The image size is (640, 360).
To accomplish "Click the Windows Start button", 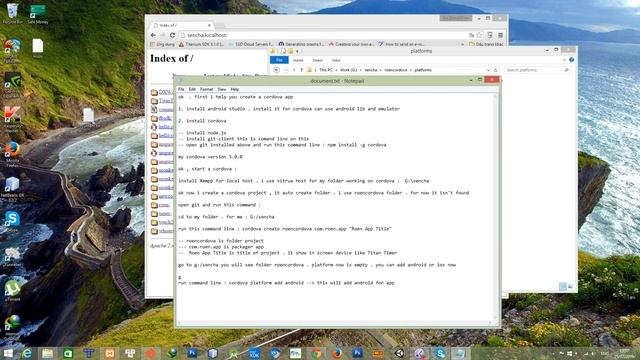I will coord(8,353).
